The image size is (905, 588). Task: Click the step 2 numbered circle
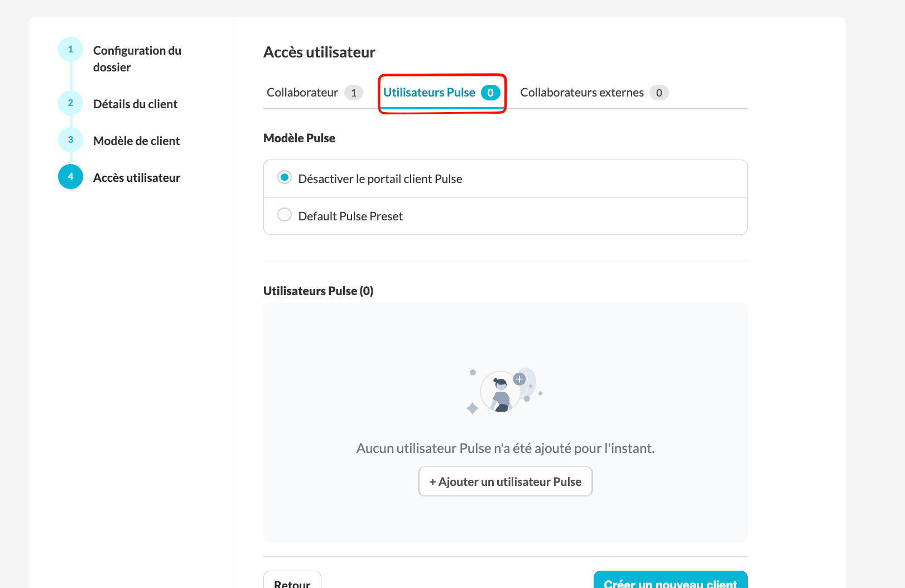tap(70, 103)
